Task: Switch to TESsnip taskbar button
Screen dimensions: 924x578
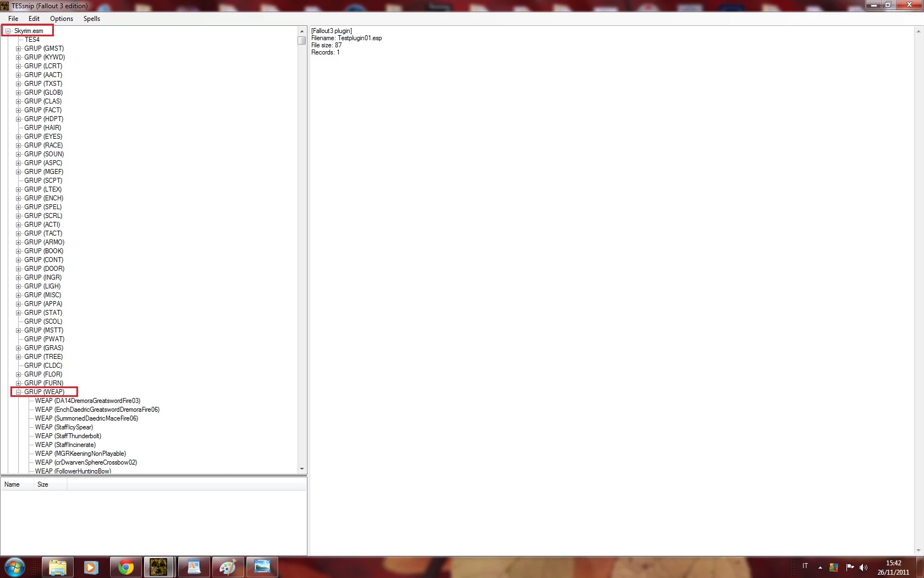Action: pyautogui.click(x=159, y=567)
